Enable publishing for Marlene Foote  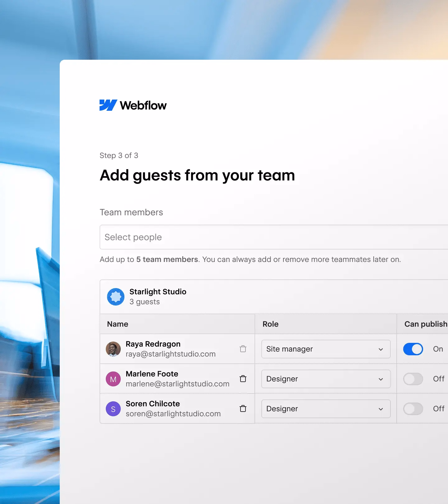(x=413, y=379)
